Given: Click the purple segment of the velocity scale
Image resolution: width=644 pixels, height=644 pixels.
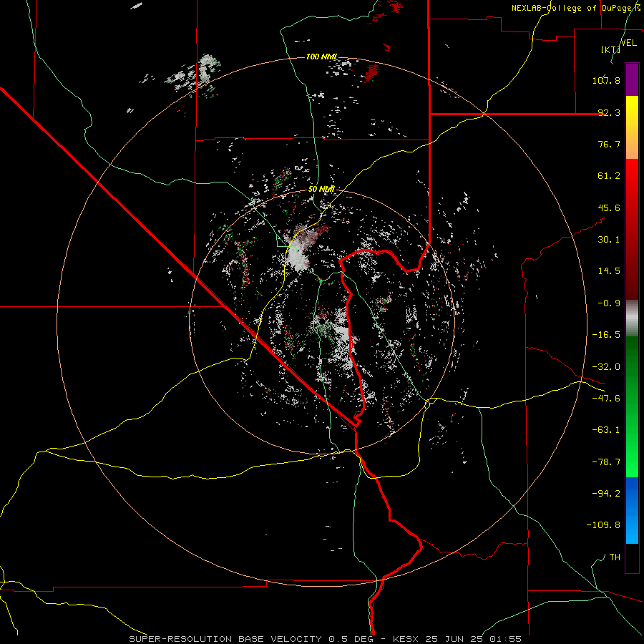Looking at the screenshot, I should tap(632, 80).
